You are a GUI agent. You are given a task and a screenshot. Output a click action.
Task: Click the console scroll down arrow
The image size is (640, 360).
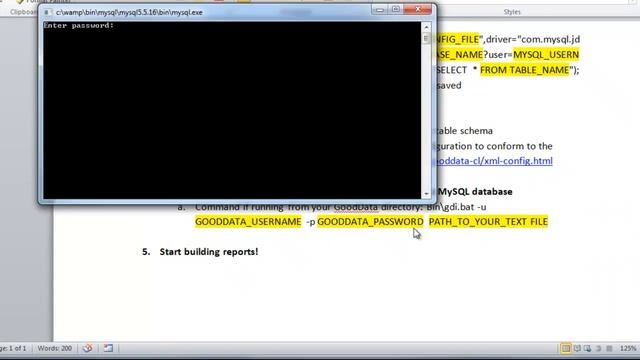[426, 193]
